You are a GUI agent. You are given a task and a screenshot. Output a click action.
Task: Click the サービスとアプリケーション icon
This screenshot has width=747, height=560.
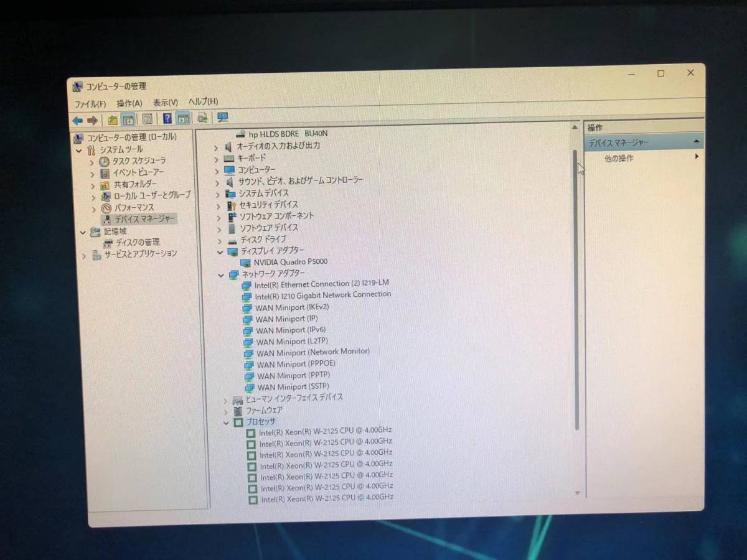point(96,254)
